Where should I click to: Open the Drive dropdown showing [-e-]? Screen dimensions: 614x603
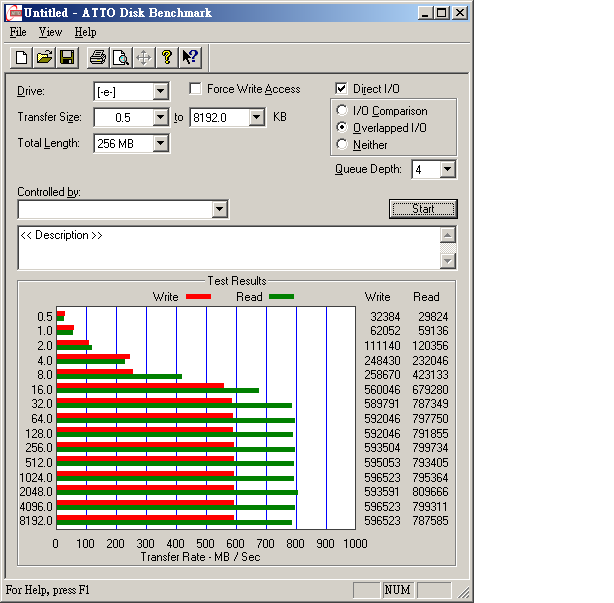[160, 92]
